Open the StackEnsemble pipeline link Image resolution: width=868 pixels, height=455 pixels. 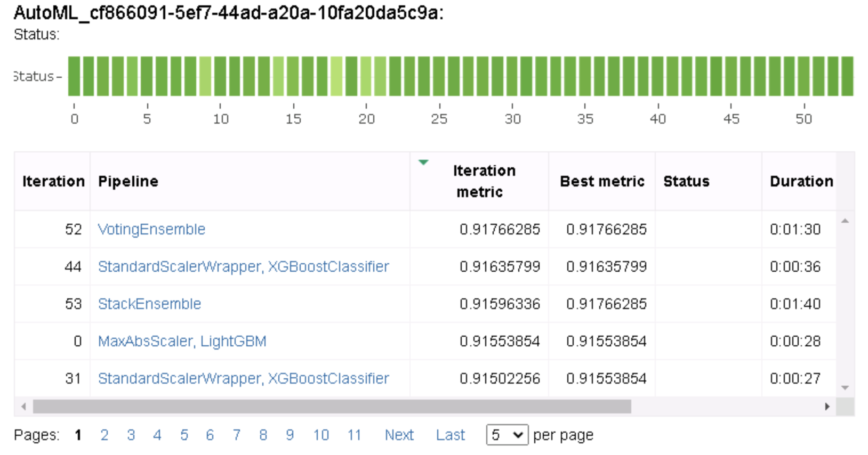[x=149, y=304]
